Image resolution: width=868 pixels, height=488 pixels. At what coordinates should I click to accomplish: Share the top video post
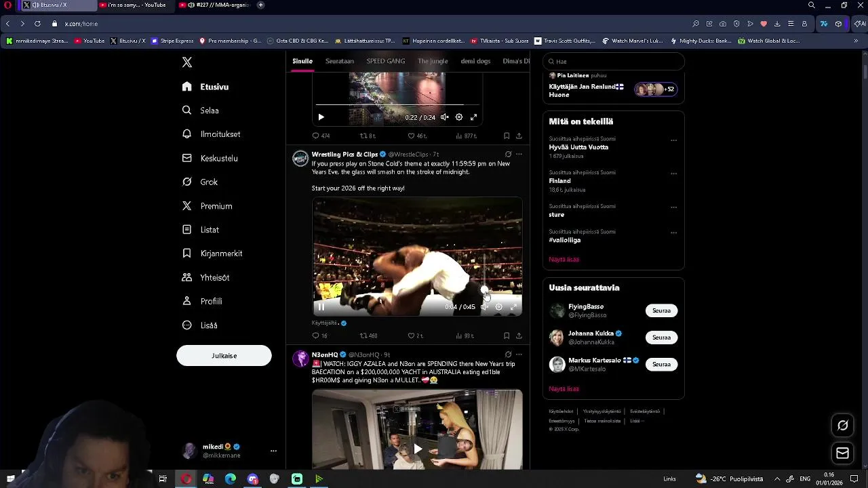pyautogui.click(x=519, y=136)
